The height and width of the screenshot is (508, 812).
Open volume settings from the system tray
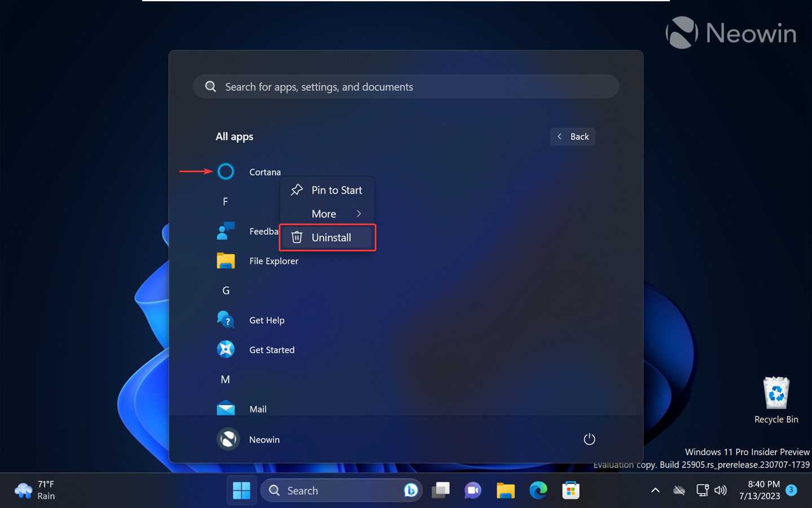pos(720,490)
